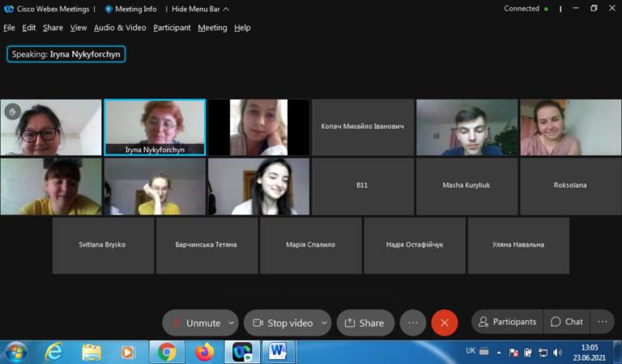Launch Google Chrome from taskbar

point(167,352)
